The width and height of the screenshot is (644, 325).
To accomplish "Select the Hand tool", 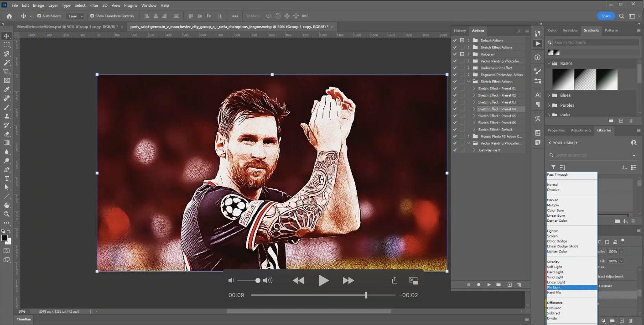I will (6, 205).
